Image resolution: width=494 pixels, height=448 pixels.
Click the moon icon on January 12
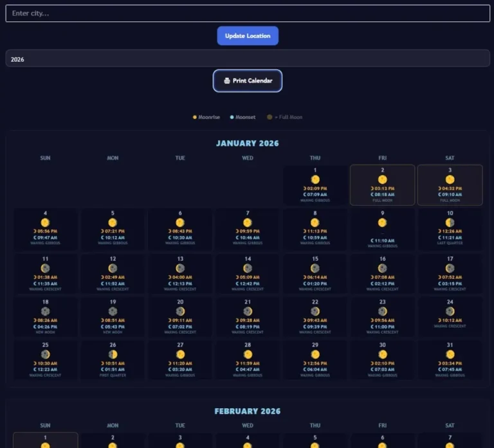tap(113, 268)
